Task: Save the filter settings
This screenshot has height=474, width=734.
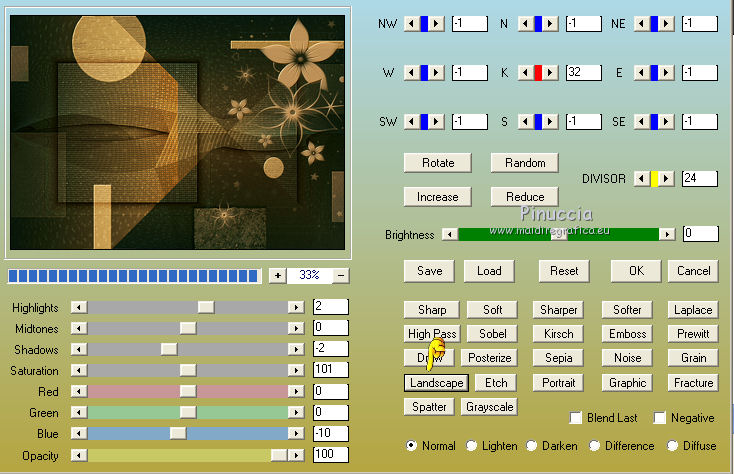Action: click(x=429, y=271)
